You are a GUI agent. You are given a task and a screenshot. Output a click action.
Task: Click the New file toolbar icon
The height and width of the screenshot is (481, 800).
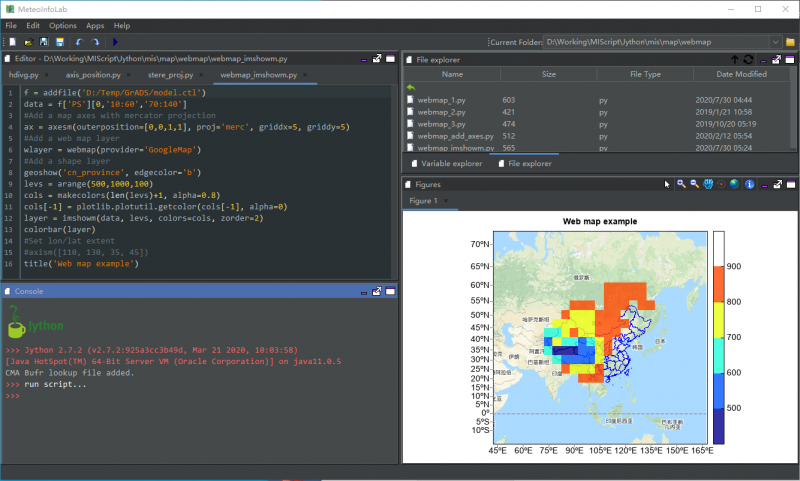pos(11,42)
